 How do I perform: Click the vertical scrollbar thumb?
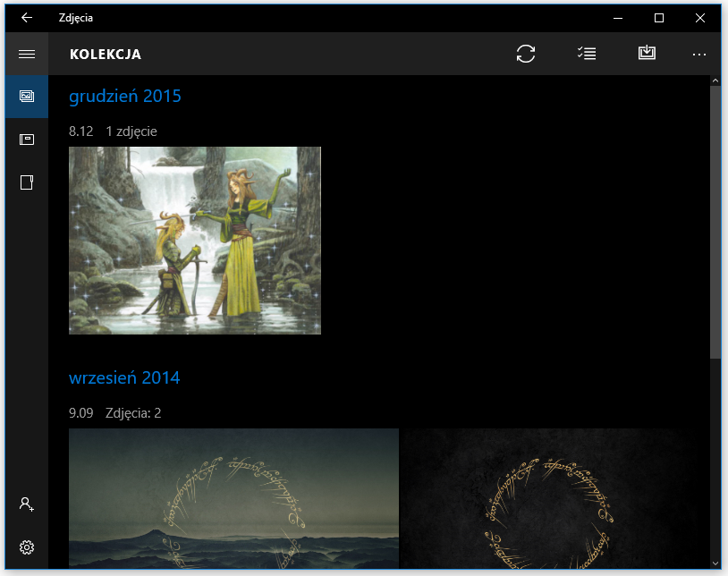coord(715,222)
